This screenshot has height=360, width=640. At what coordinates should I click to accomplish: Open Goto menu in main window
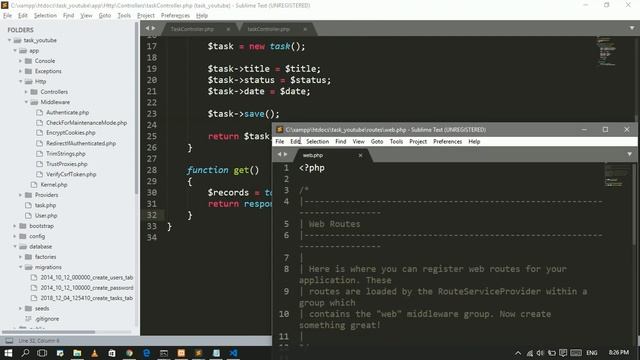click(105, 16)
